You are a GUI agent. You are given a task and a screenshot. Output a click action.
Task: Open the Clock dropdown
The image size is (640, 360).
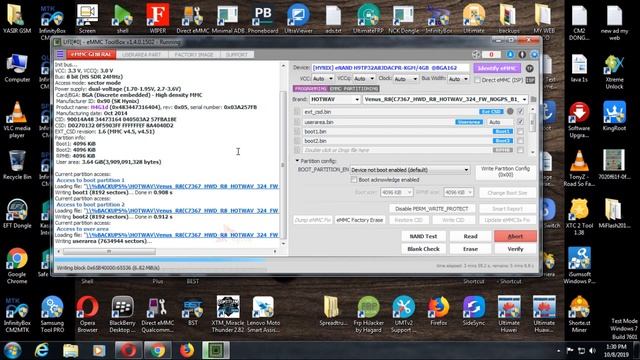406,78
